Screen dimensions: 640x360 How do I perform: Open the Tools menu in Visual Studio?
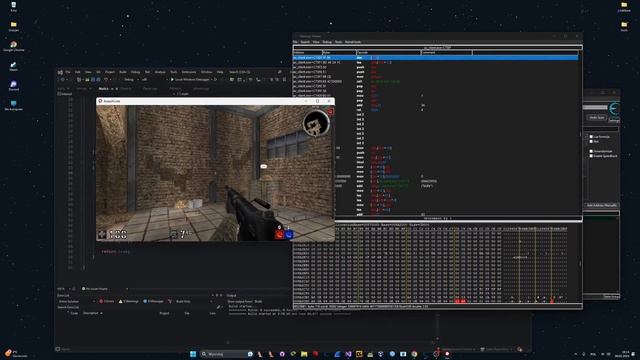point(173,72)
